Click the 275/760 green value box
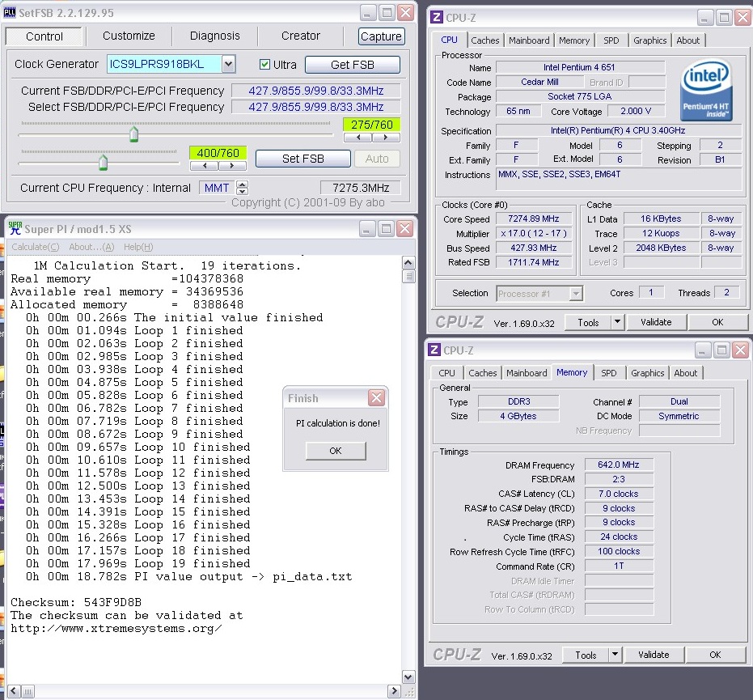 (372, 125)
